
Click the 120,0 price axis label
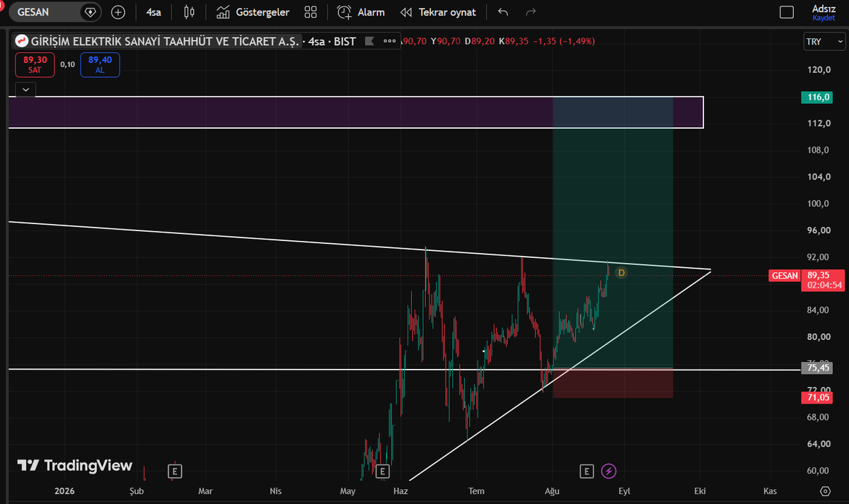pyautogui.click(x=818, y=69)
